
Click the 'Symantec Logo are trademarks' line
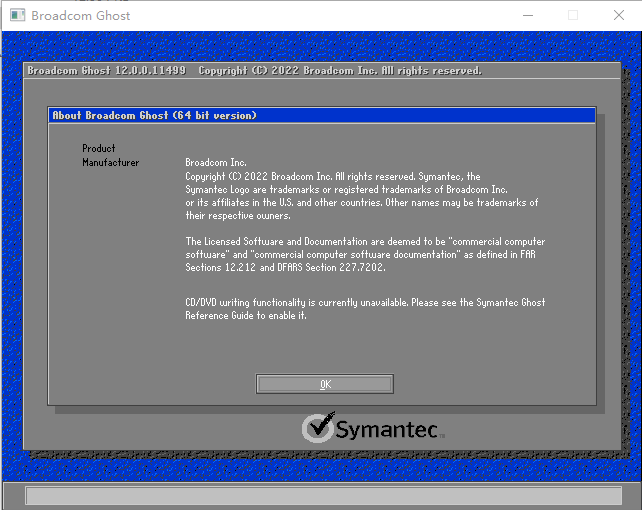tap(346, 190)
